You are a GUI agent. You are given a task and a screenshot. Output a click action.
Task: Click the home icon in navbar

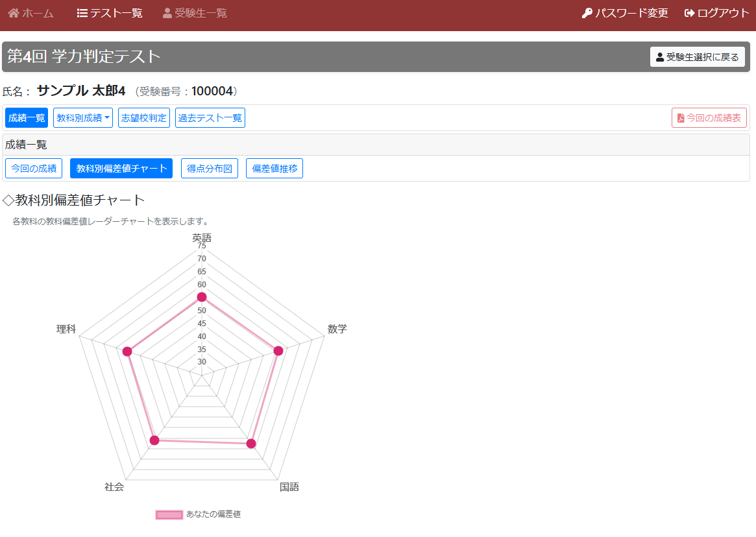14,13
